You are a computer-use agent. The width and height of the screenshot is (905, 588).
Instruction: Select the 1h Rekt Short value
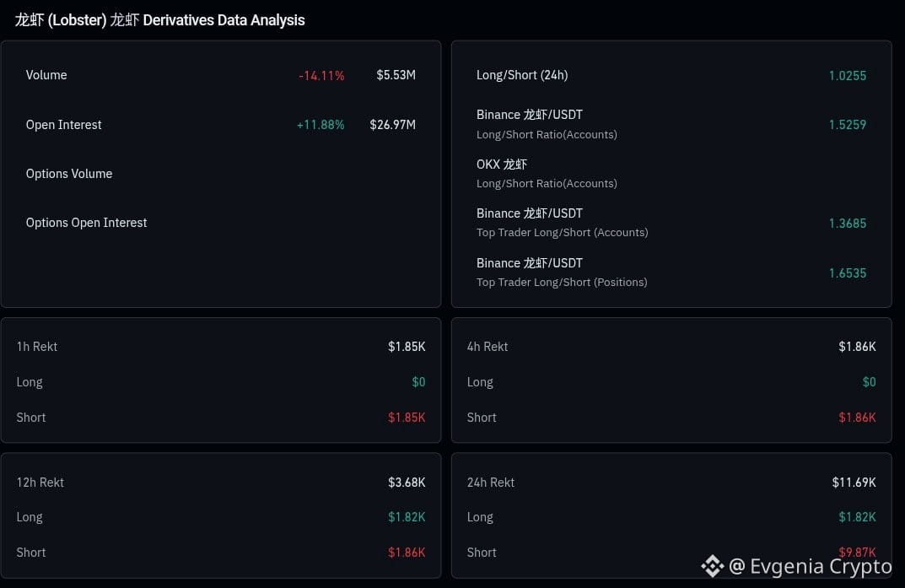(x=407, y=418)
